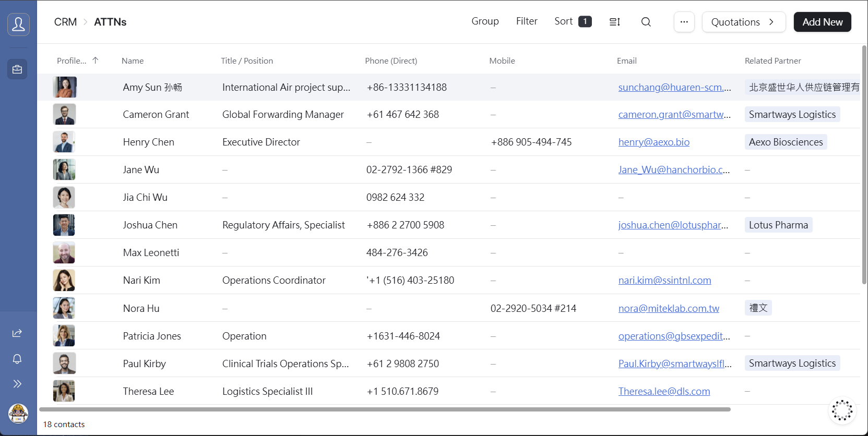The height and width of the screenshot is (436, 868).
Task: Open Lotus Pharma partner tag
Action: (x=778, y=225)
